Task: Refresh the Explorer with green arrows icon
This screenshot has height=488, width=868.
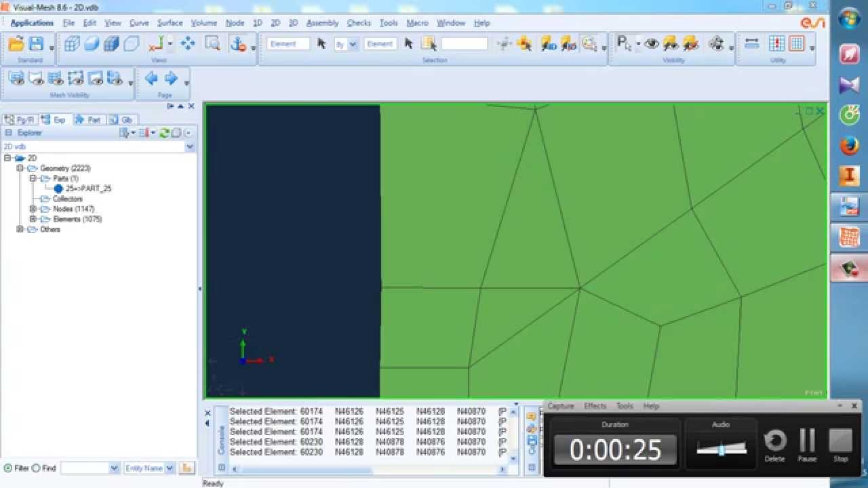Action: pyautogui.click(x=164, y=133)
